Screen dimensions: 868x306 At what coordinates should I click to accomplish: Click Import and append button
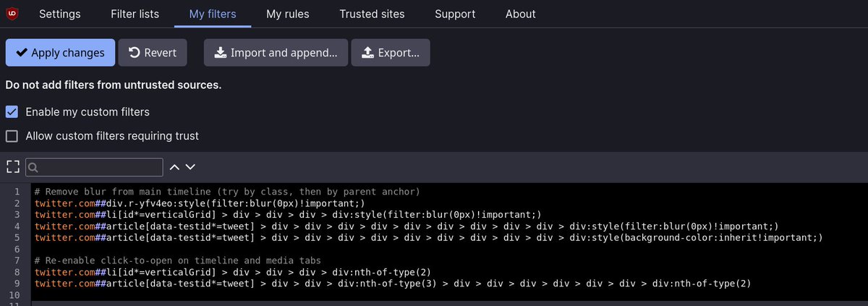276,53
